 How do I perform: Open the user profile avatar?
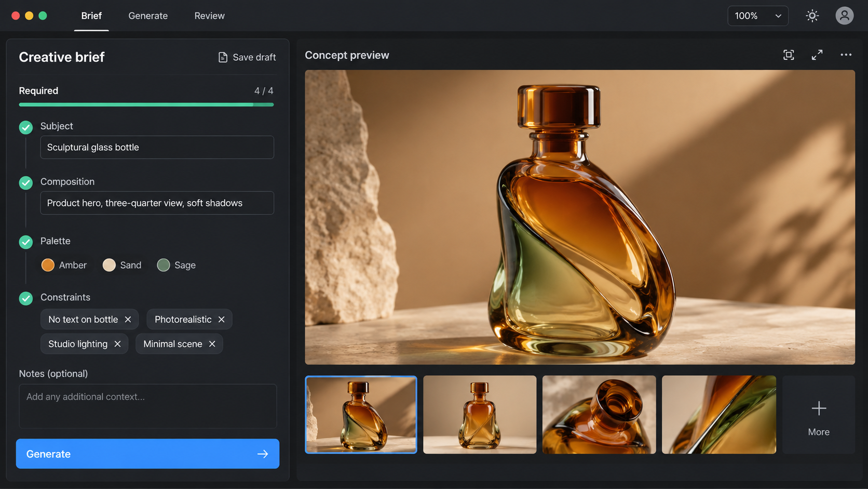pyautogui.click(x=845, y=16)
